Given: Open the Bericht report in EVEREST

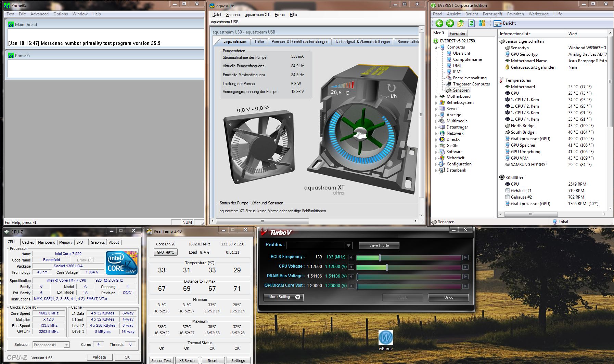Looking at the screenshot, I should tap(505, 23).
